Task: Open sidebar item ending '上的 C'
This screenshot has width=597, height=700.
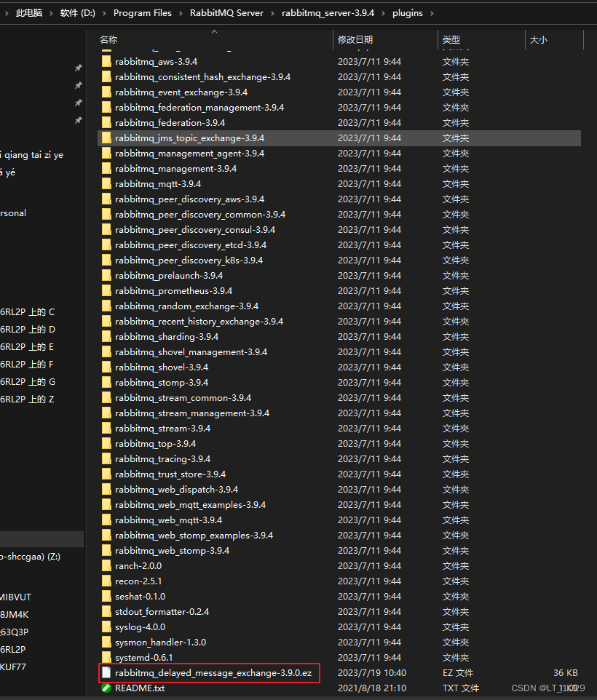Action: tap(28, 311)
